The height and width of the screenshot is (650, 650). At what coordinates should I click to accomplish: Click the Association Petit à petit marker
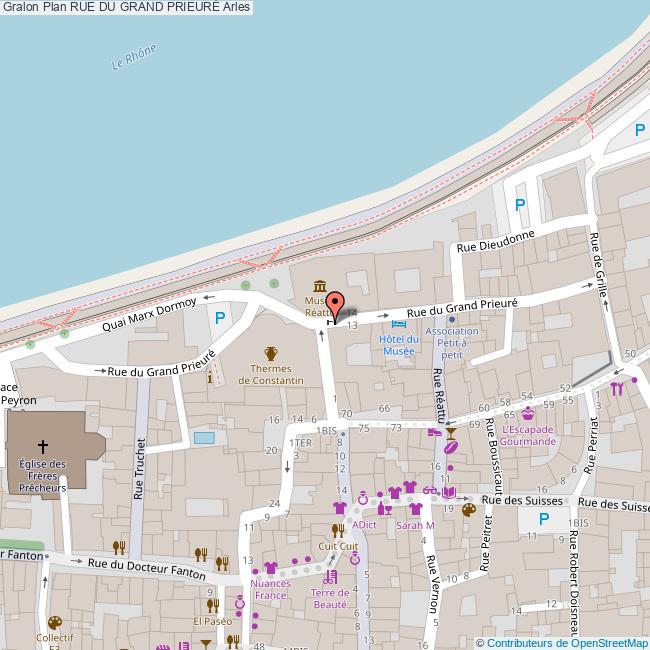[451, 320]
